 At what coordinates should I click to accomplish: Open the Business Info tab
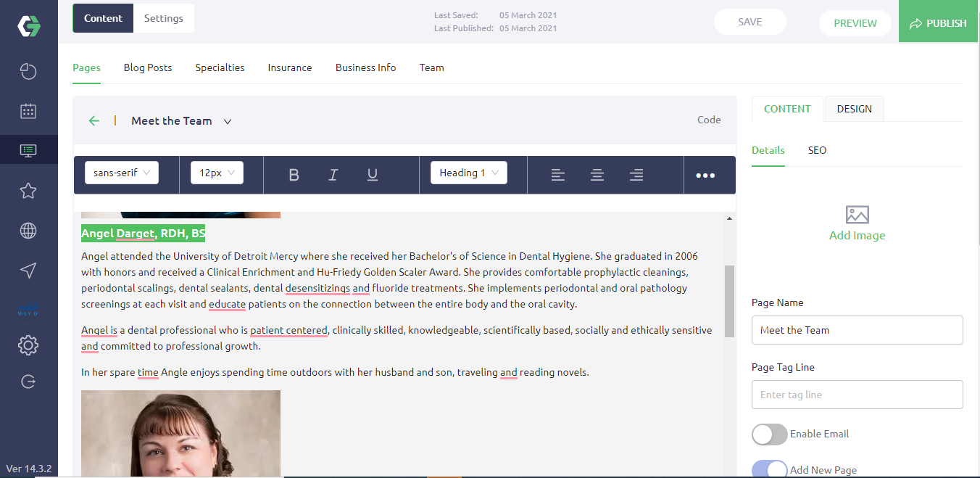365,67
